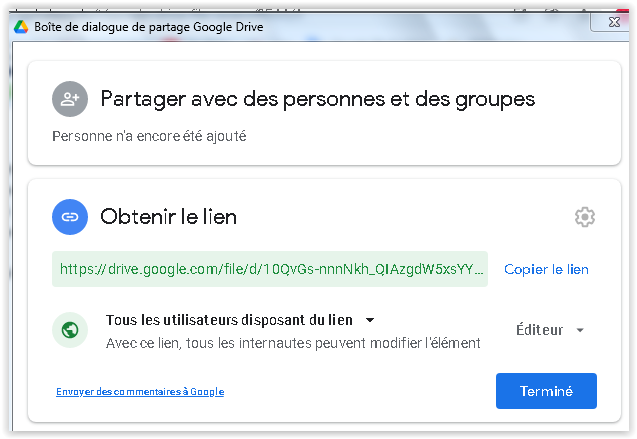
Task: Click the 'Boîte de dialogue de partage' title
Action: point(149,27)
